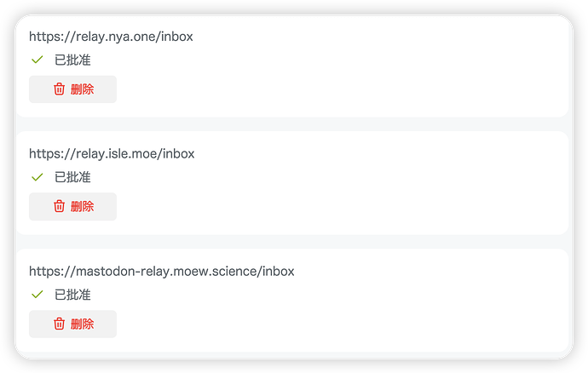
Task: Delete mastodon-relay.moew.science with 删除 text
Action: coord(82,324)
